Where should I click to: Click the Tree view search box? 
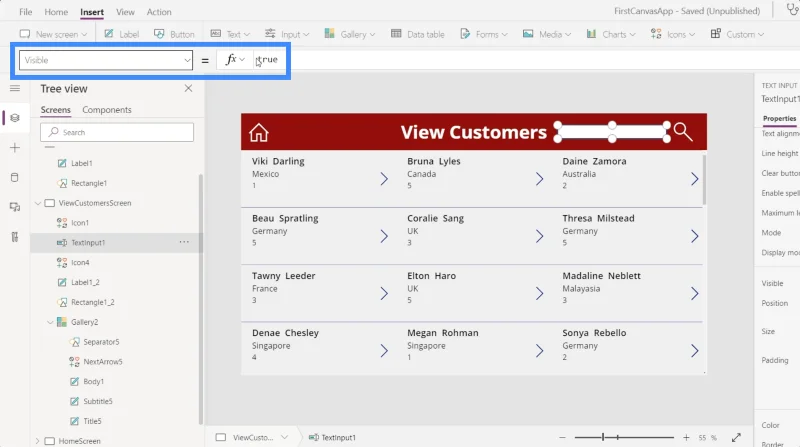coord(117,132)
